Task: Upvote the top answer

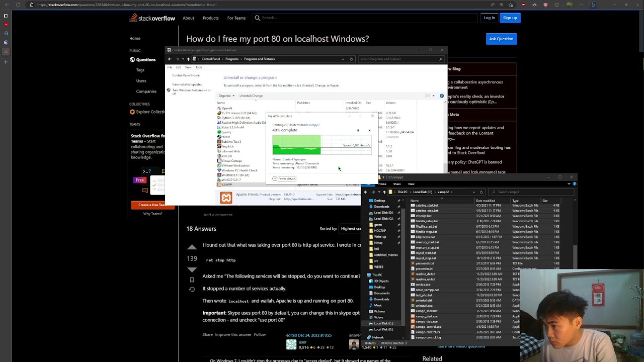Action: pyautogui.click(x=192, y=247)
